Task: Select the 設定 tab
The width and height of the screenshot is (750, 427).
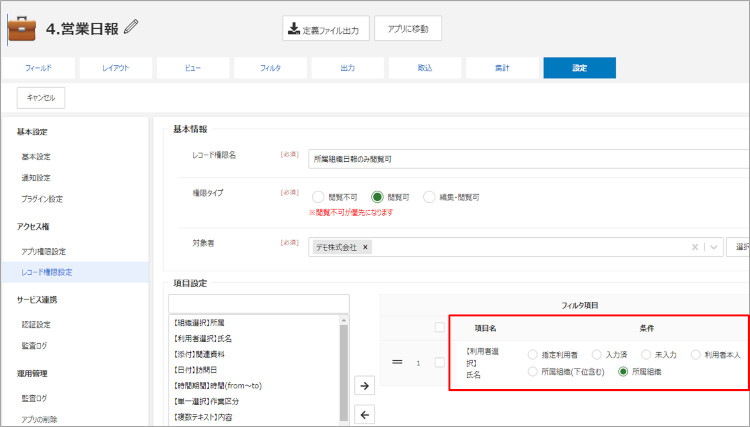Action: [580, 68]
